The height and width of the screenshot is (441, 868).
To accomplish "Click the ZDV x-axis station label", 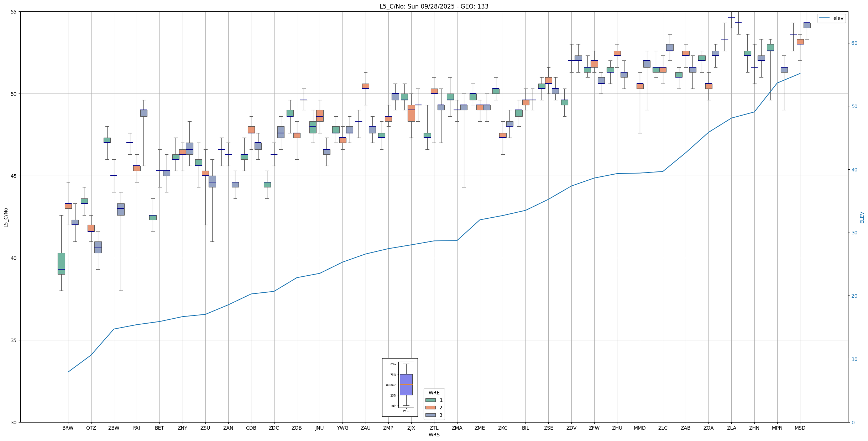I will (x=571, y=428).
